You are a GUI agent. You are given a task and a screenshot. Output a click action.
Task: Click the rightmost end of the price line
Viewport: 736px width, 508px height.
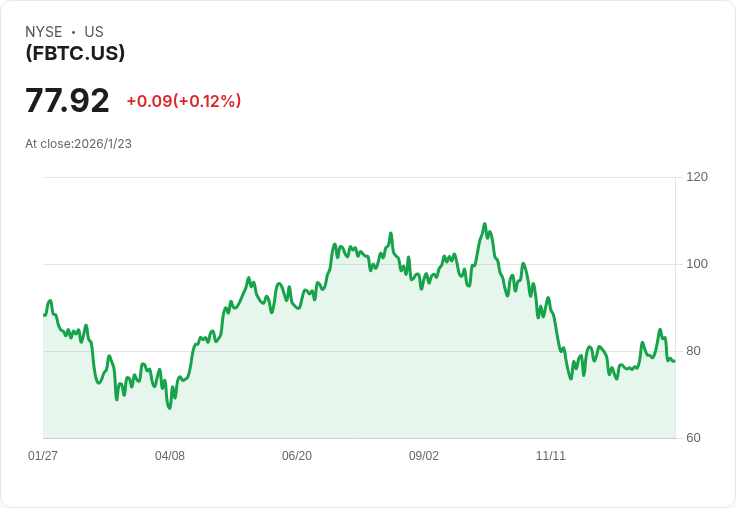(x=674, y=361)
